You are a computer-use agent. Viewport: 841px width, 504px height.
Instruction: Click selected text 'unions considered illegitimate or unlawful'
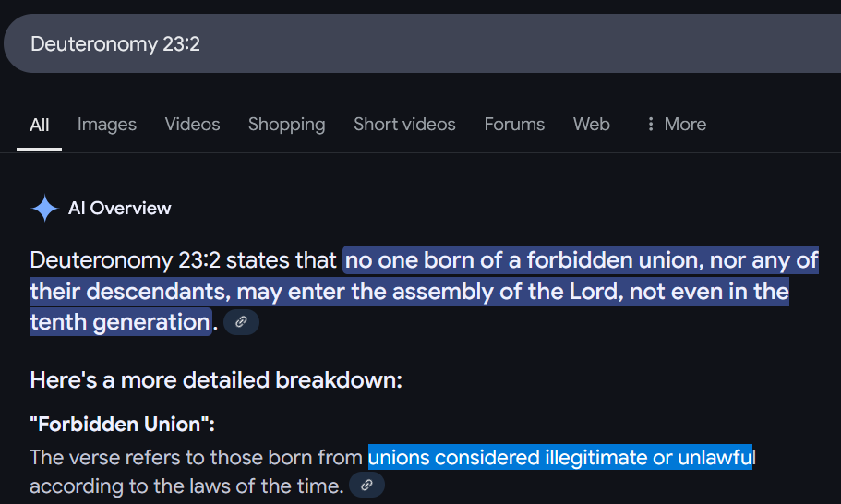coord(561,457)
